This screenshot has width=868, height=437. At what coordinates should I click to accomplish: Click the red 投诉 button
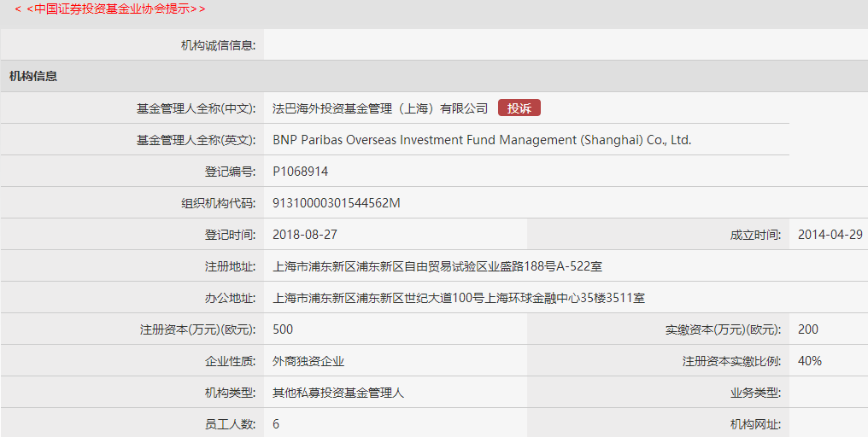[x=519, y=108]
